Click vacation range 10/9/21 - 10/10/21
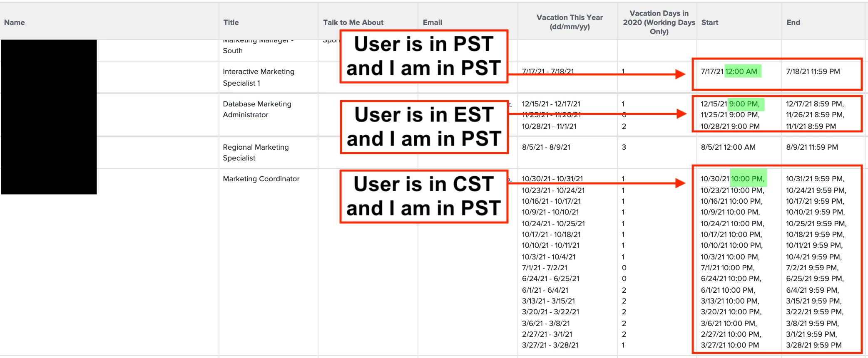Viewport: 868px width, 358px height. click(550, 212)
